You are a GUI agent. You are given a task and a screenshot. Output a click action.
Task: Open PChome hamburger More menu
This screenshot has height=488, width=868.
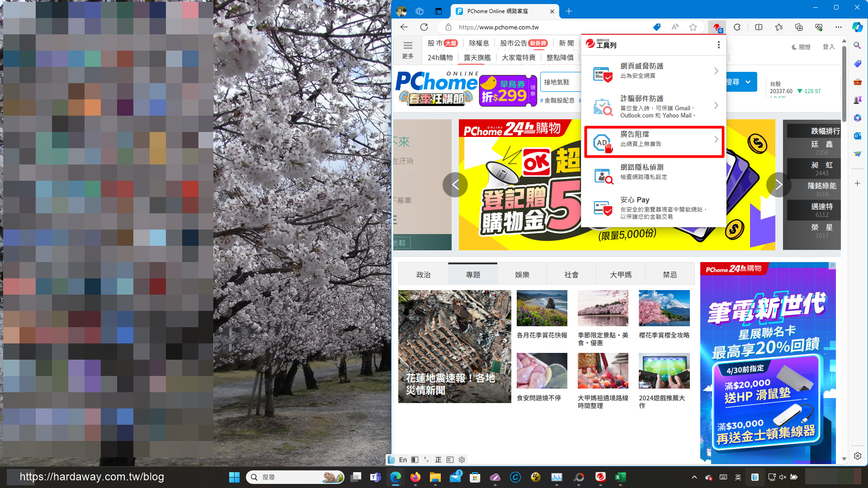tap(408, 49)
